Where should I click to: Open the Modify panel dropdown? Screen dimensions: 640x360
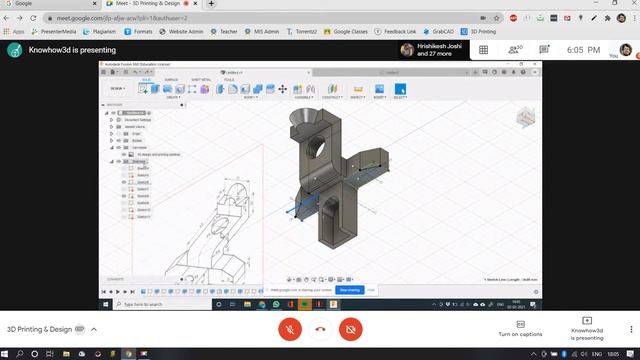click(251, 98)
